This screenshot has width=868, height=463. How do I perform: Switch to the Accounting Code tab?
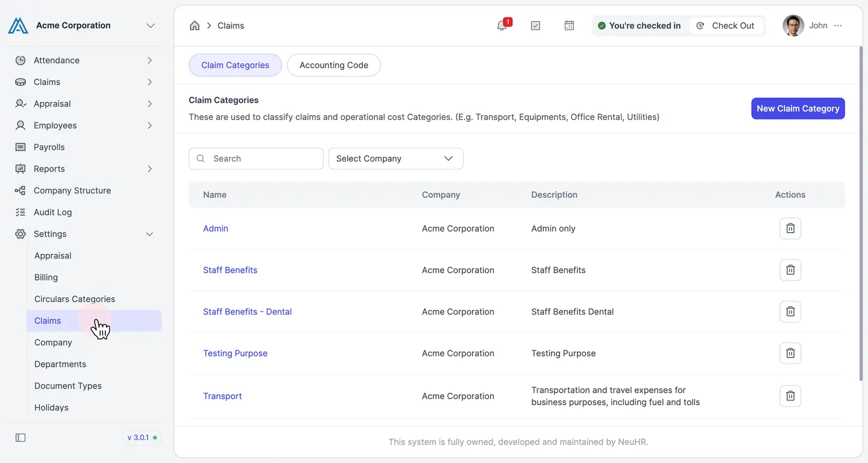pyautogui.click(x=334, y=65)
